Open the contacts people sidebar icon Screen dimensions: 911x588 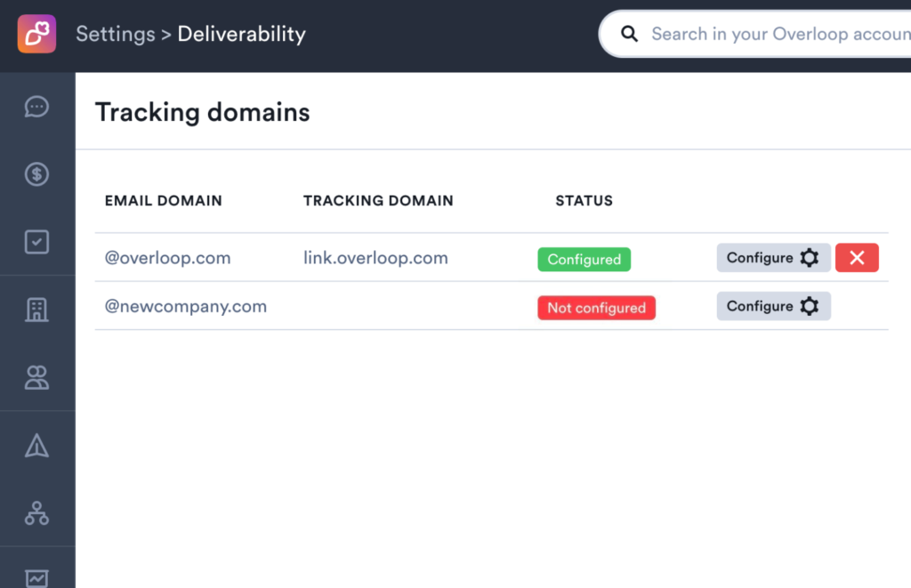[x=36, y=378]
